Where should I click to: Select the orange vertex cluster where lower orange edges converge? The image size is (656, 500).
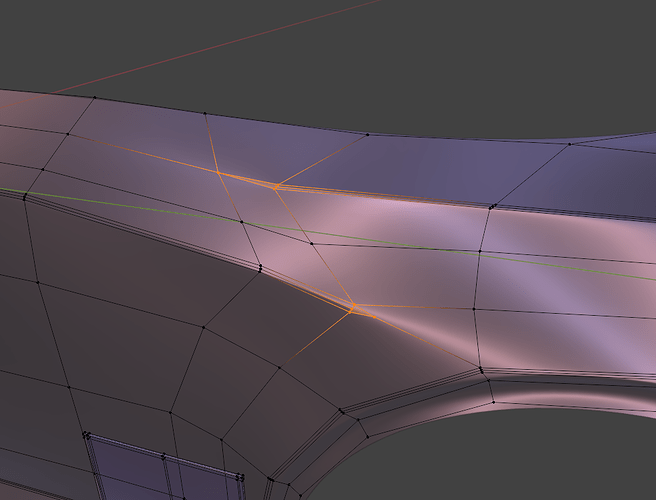pyautogui.click(x=352, y=308)
